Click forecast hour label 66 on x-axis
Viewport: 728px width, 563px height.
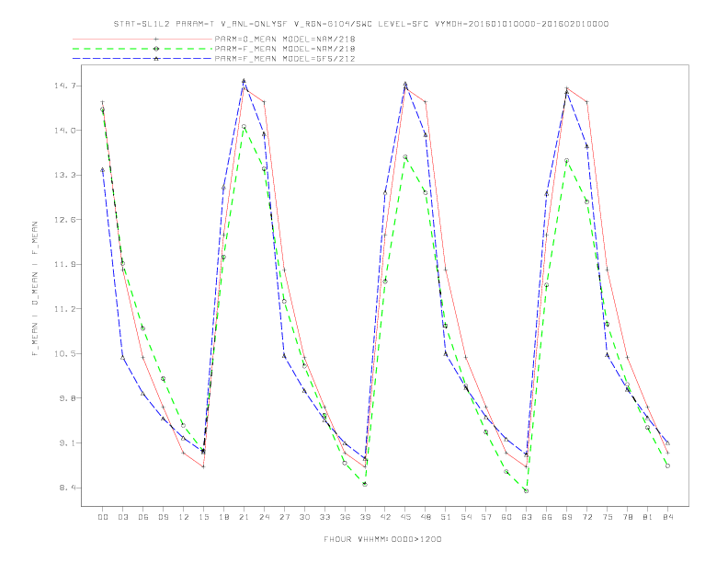[547, 517]
